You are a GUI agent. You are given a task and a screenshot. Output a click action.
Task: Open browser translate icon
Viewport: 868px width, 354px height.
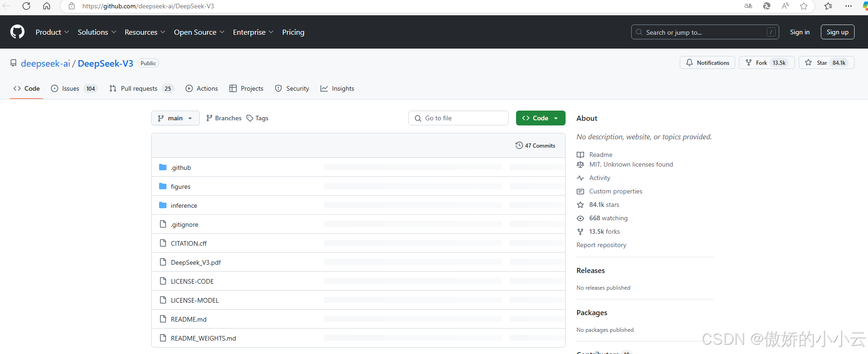coord(748,6)
